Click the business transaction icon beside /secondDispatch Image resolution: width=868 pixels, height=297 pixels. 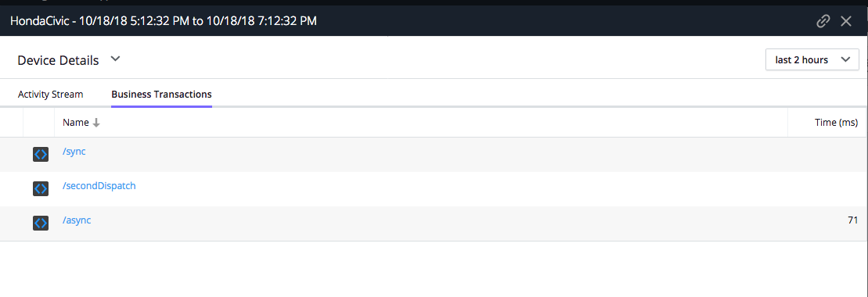pos(41,188)
